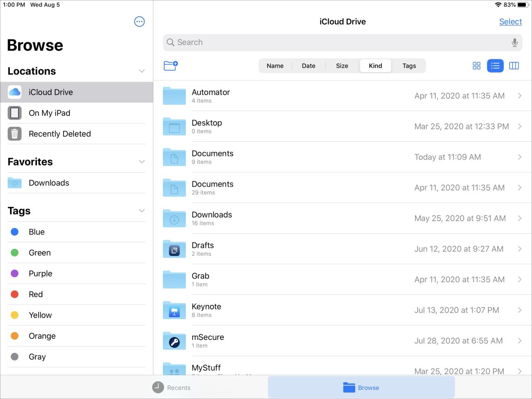
Task: Switch to column view
Action: click(514, 66)
